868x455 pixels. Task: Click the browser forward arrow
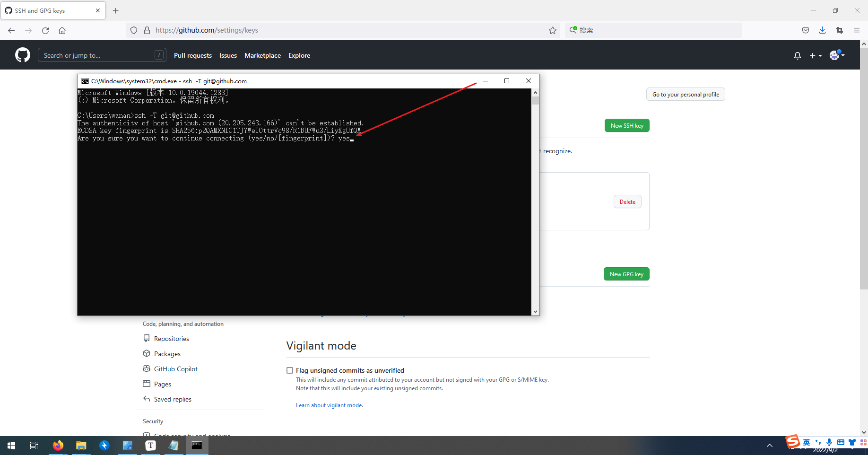coord(28,30)
